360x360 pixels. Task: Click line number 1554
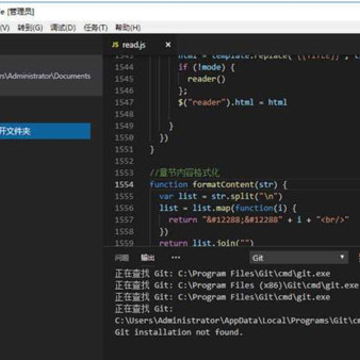pyautogui.click(x=124, y=185)
